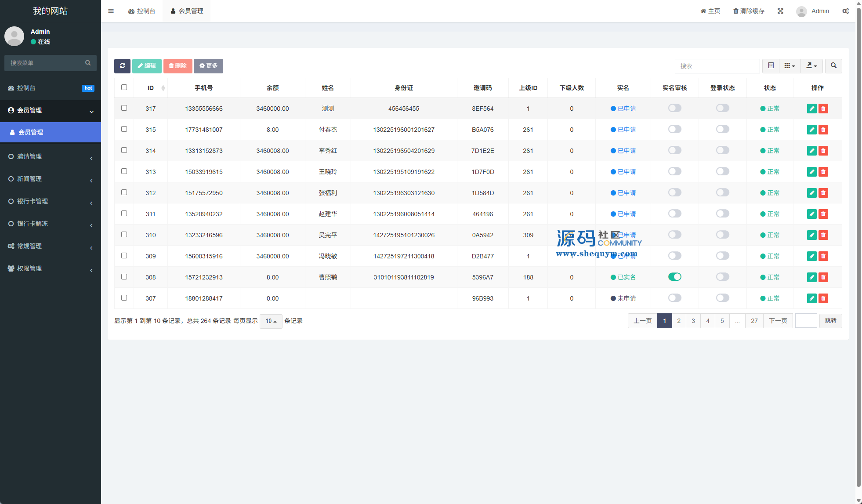
Task: Open the page size 10 dropdown
Action: click(x=271, y=321)
